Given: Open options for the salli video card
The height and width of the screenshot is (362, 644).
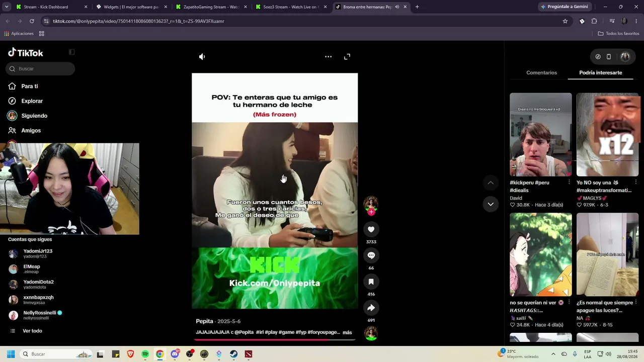Looking at the screenshot, I should tap(569, 303).
